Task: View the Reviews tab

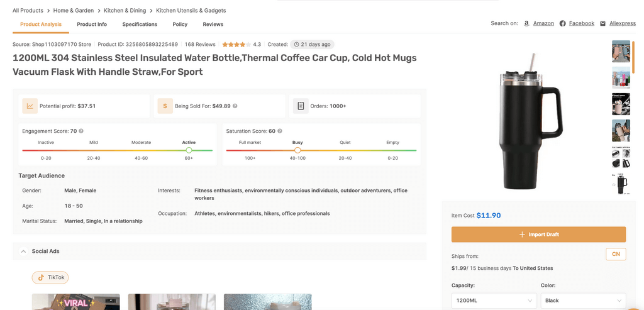Action: point(213,25)
